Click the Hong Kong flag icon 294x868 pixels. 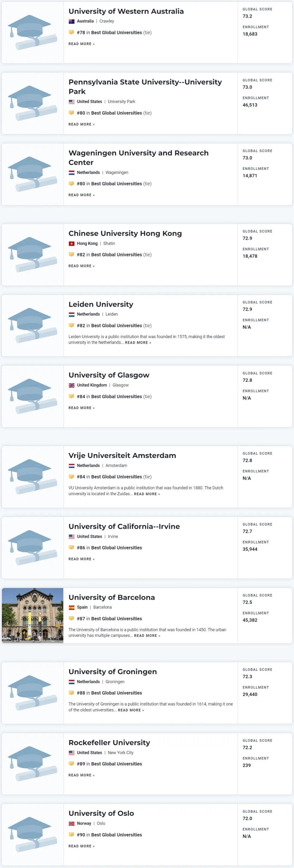[71, 244]
